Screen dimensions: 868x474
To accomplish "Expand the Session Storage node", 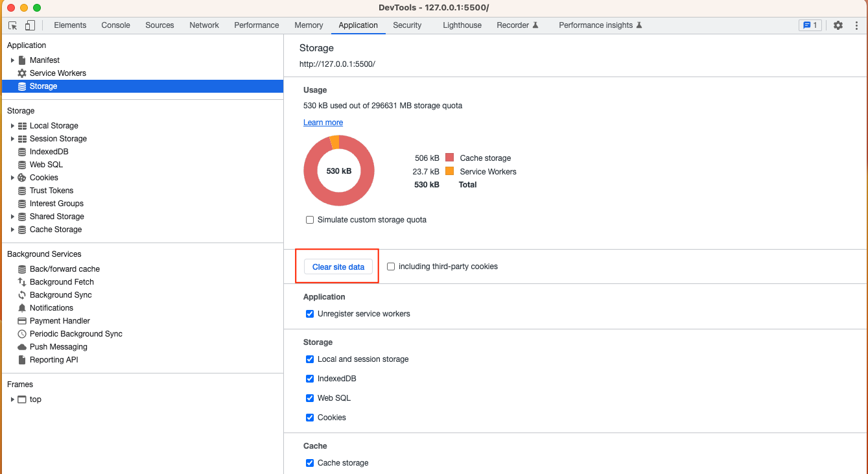I will (12, 139).
